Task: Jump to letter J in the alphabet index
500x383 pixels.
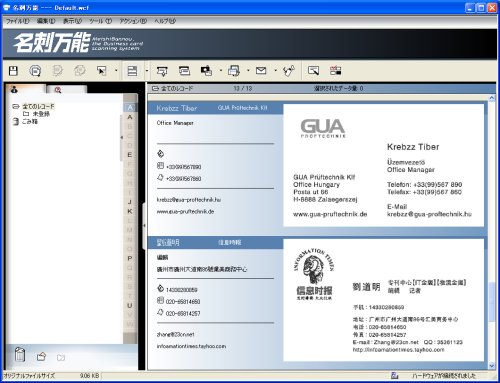Action: [x=130, y=202]
